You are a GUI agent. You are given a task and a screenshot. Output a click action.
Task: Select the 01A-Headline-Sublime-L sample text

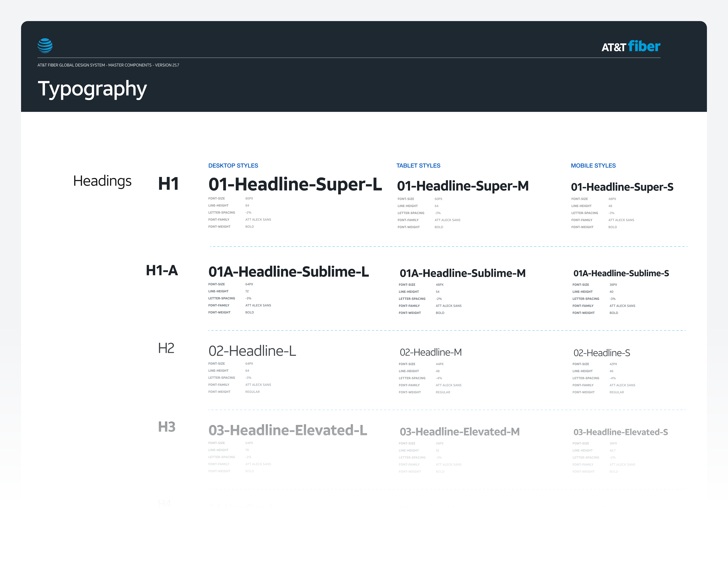pyautogui.click(x=288, y=272)
